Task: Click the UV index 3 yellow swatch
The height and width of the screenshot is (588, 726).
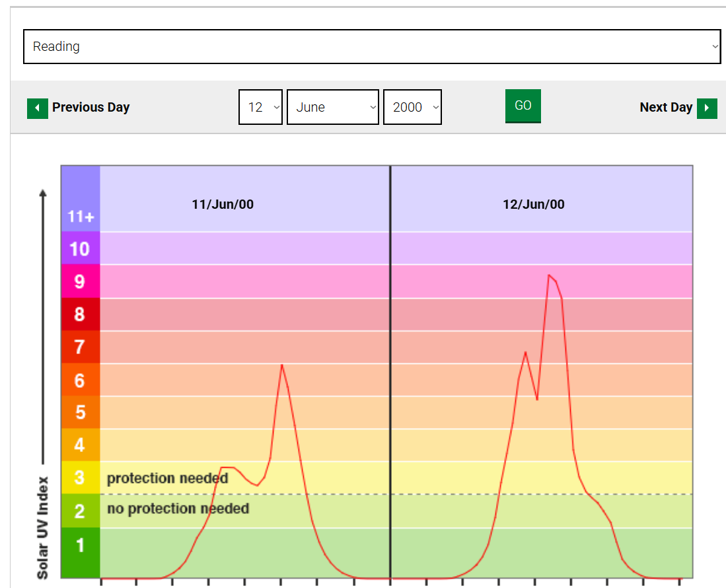Action: [x=81, y=478]
